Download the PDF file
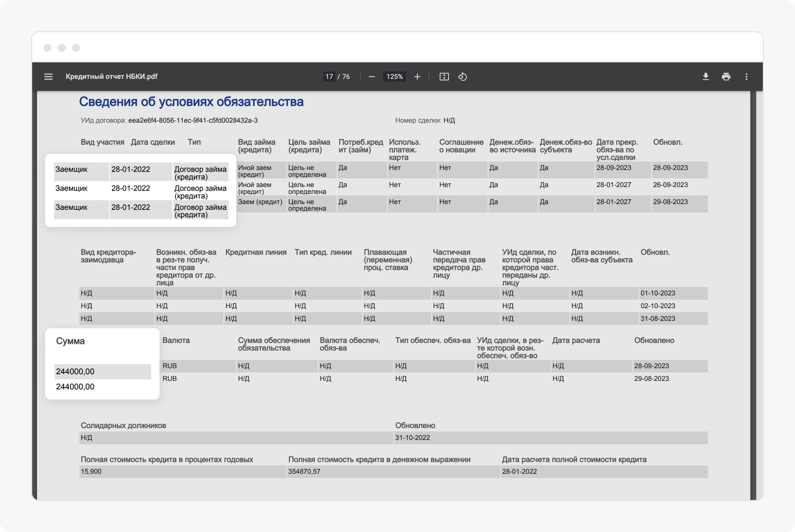This screenshot has width=795, height=532. (x=705, y=77)
